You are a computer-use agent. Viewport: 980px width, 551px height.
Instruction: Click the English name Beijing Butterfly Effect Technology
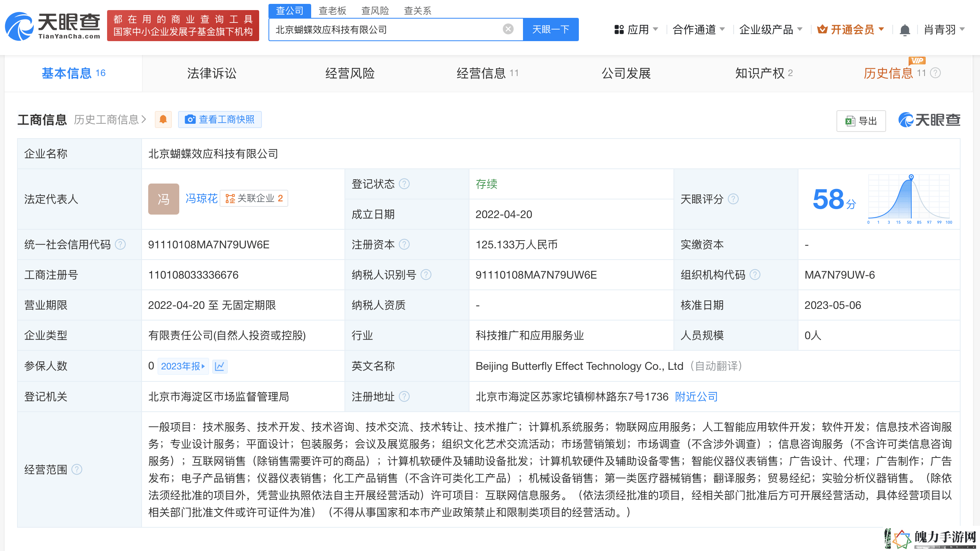[580, 366]
